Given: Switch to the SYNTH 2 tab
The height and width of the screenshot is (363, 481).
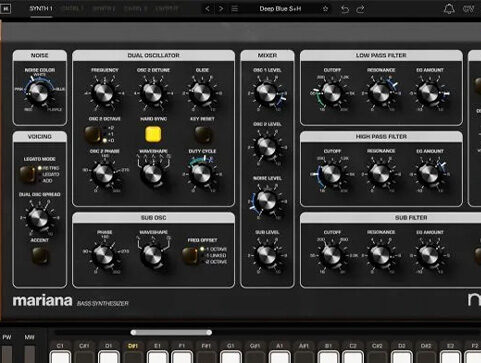Looking at the screenshot, I should [104, 9].
